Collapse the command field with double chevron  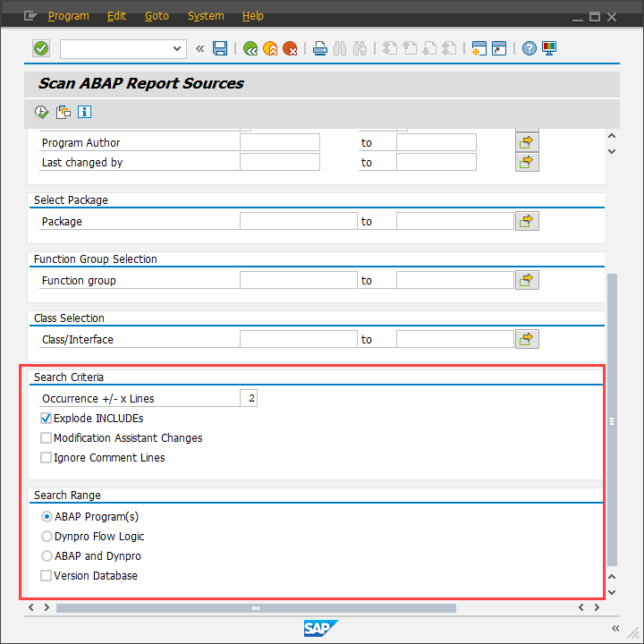coord(200,49)
